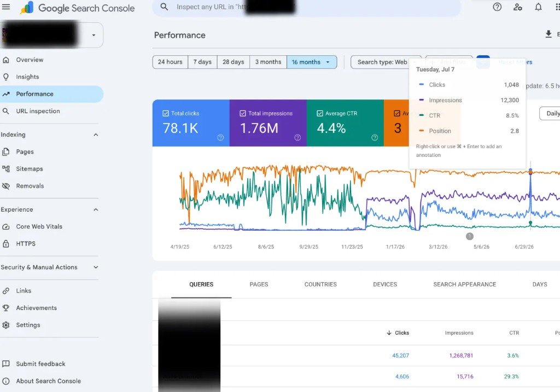
Task: Open Submit feedback link
Action: point(40,364)
